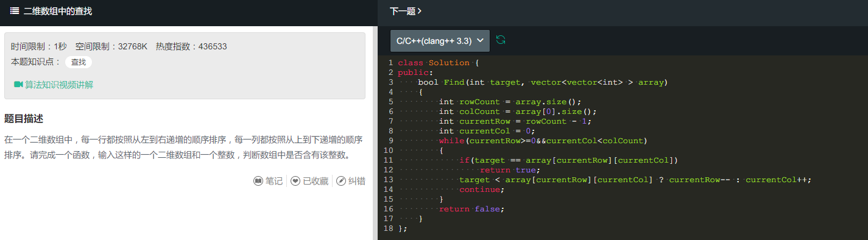Click the problem description paragraph
This screenshot has width=868, height=240.
tap(183, 147)
